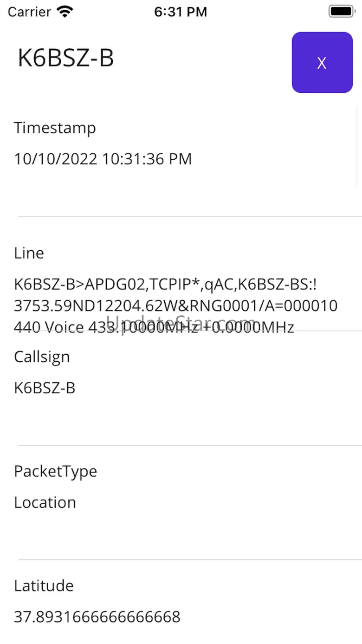Tap the 6:31 PM status bar clock

point(181,12)
